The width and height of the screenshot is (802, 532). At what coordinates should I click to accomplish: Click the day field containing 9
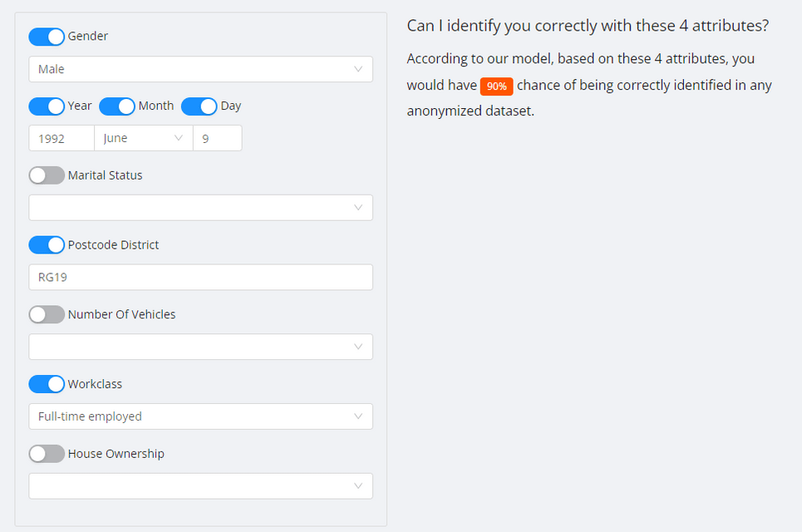[x=218, y=138]
